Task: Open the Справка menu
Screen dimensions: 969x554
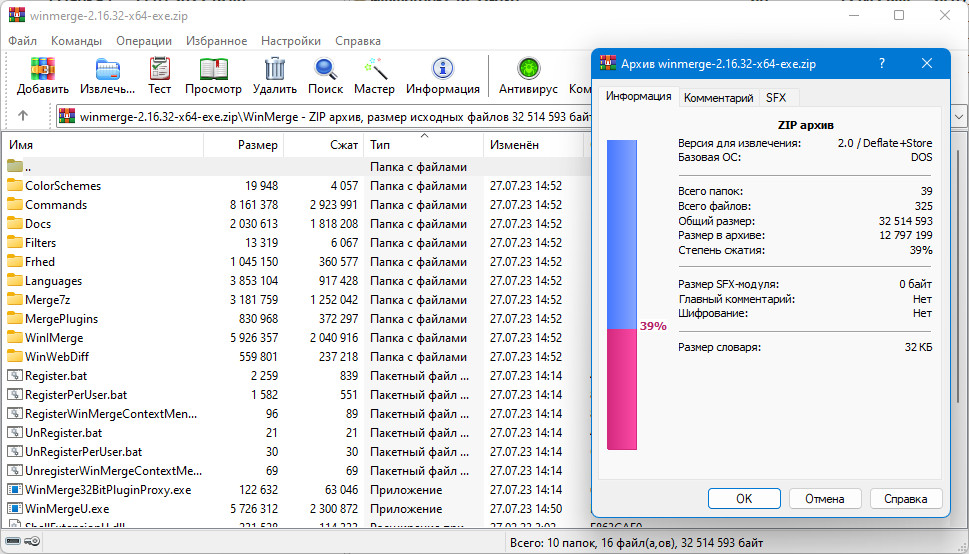Action: pos(358,41)
